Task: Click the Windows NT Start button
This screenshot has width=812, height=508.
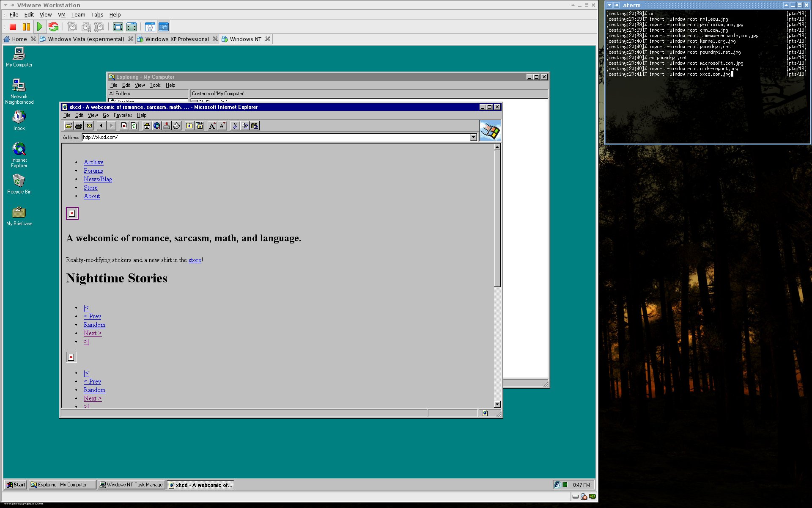Action: 16,485
